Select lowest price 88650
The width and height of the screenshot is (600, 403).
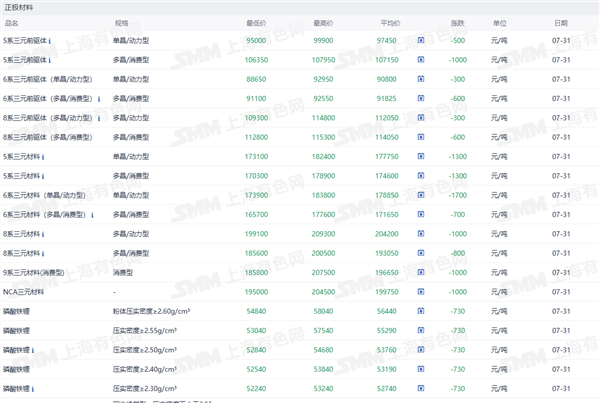256,79
